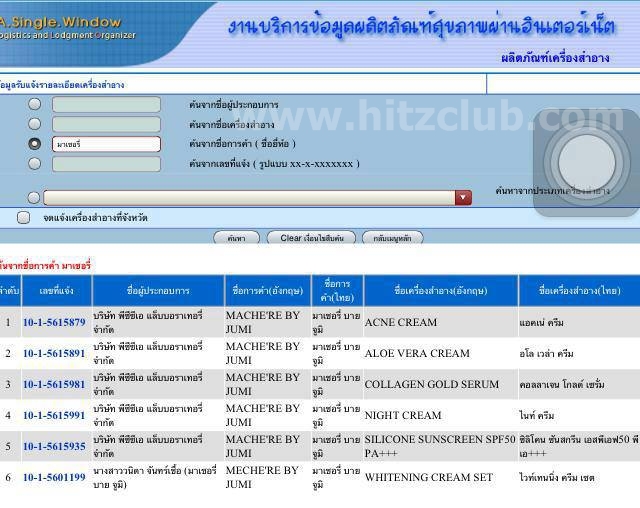640x508 pixels.
Task: Click the A.Single.Window logo
Action: (65, 27)
